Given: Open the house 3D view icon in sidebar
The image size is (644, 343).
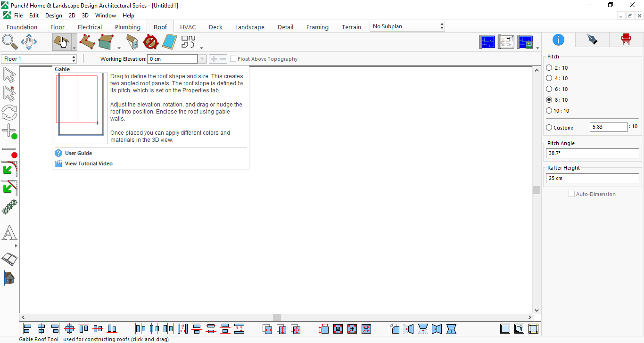Looking at the screenshot, I should (9, 278).
